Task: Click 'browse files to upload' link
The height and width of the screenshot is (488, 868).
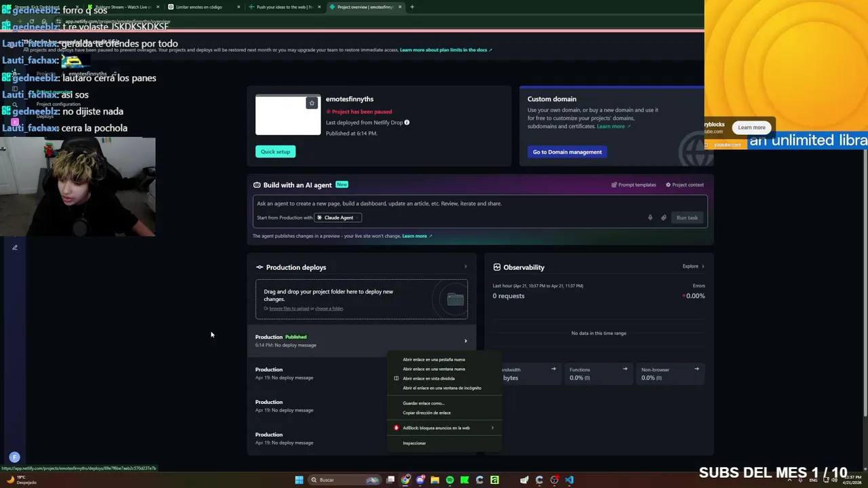Action: point(289,308)
